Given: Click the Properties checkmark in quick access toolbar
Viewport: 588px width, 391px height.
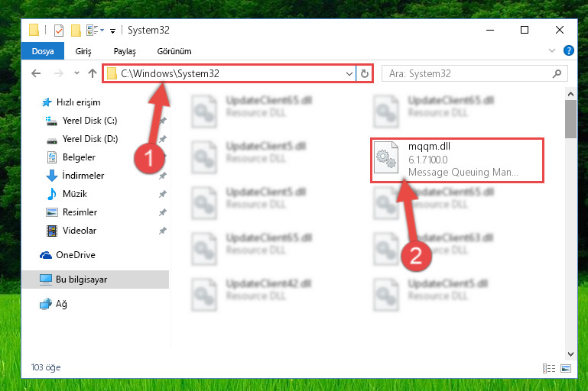Looking at the screenshot, I should coord(59,31).
